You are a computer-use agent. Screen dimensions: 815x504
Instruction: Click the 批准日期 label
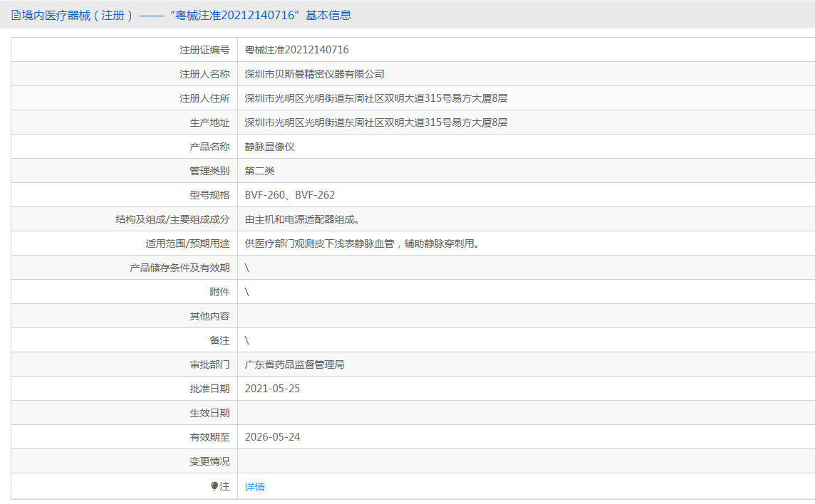pyautogui.click(x=209, y=389)
